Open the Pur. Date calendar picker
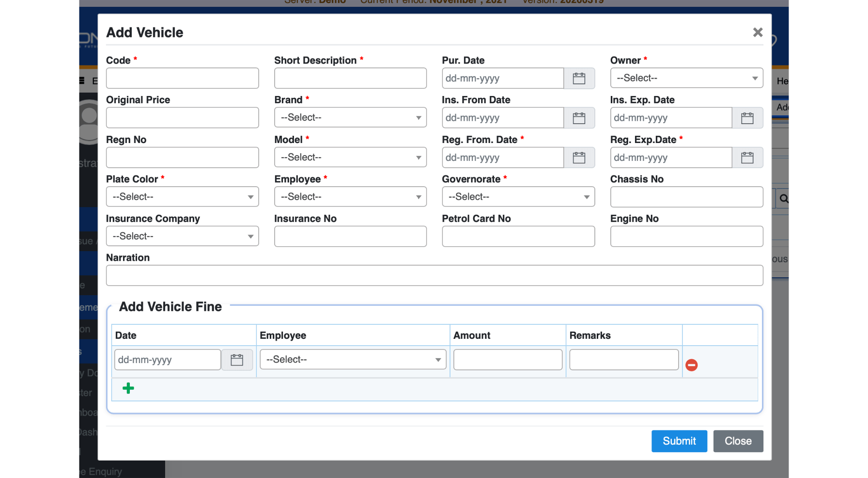The height and width of the screenshot is (478, 868). tap(579, 78)
